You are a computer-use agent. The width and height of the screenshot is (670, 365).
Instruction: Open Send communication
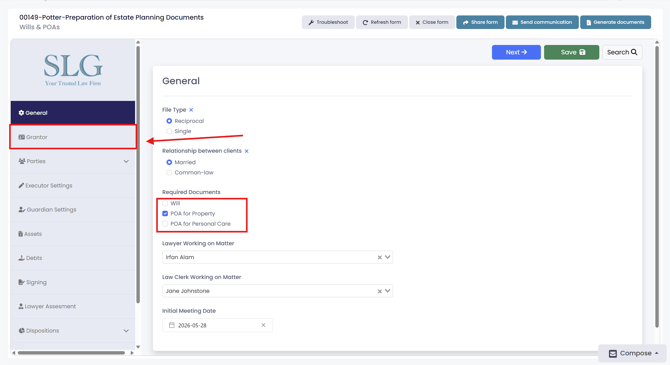click(542, 22)
